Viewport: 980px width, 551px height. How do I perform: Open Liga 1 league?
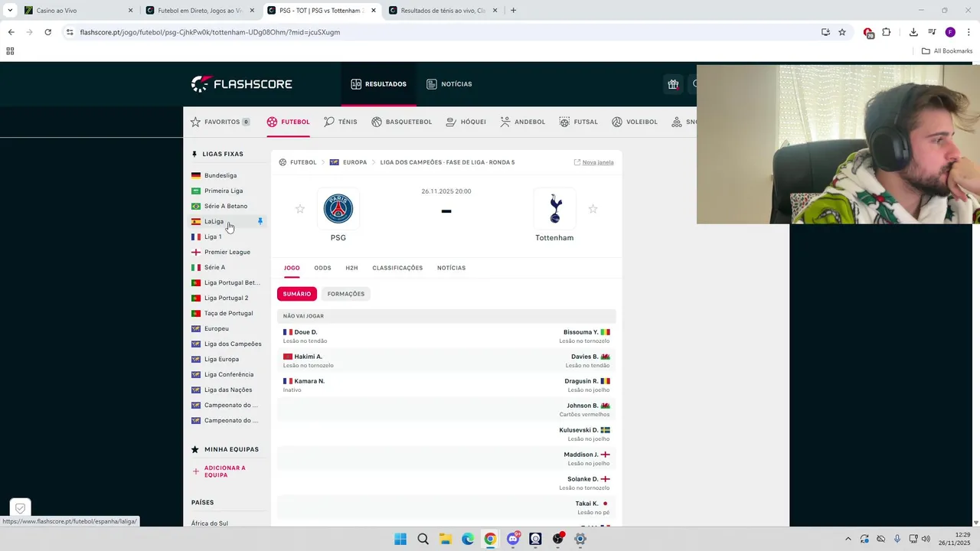pos(213,236)
